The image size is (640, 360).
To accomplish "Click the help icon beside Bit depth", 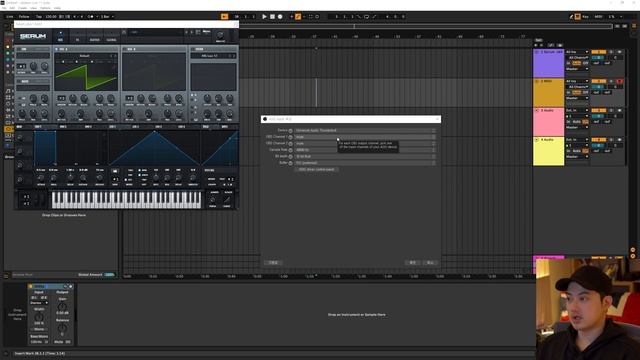I will coord(291,157).
